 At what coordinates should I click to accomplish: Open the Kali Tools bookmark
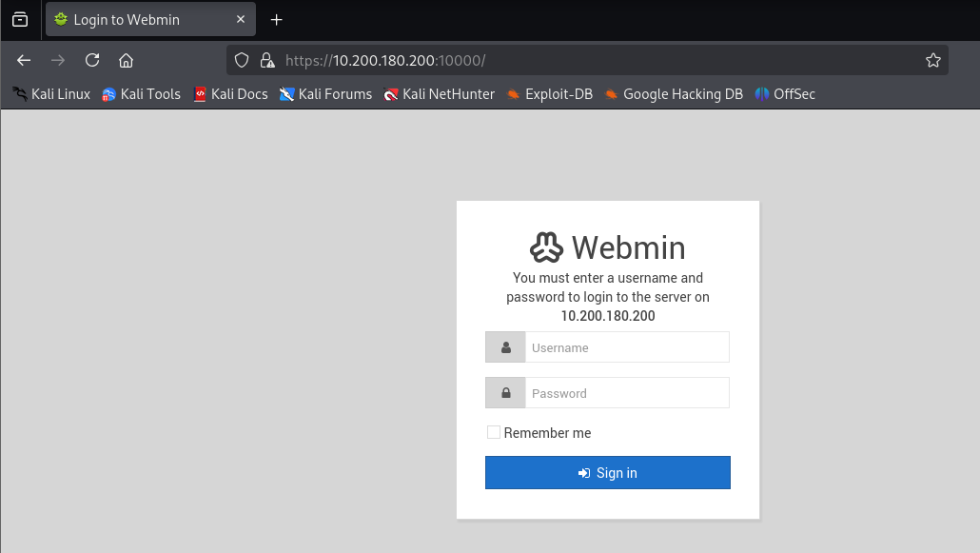click(x=141, y=94)
